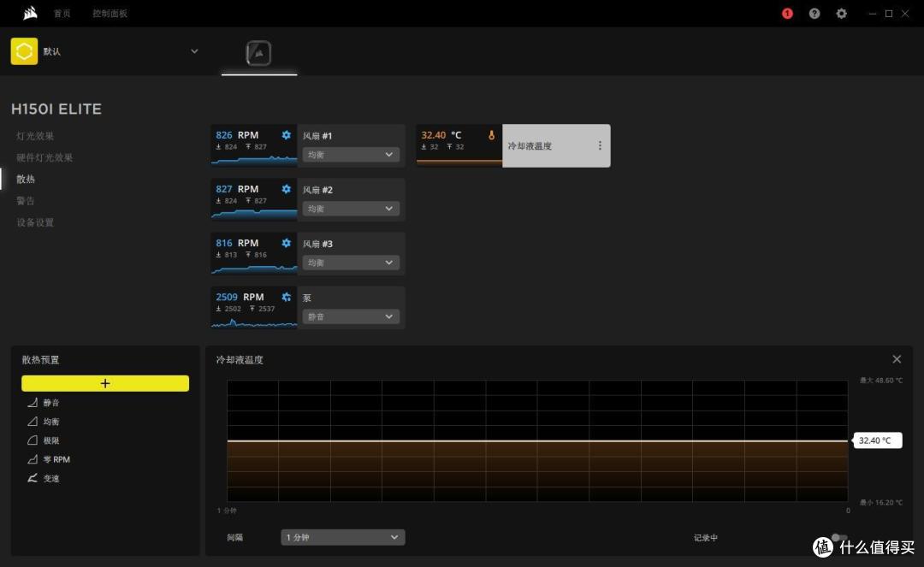
Task: Click the 32.40 °C temperature card reading
Action: [x=441, y=135]
